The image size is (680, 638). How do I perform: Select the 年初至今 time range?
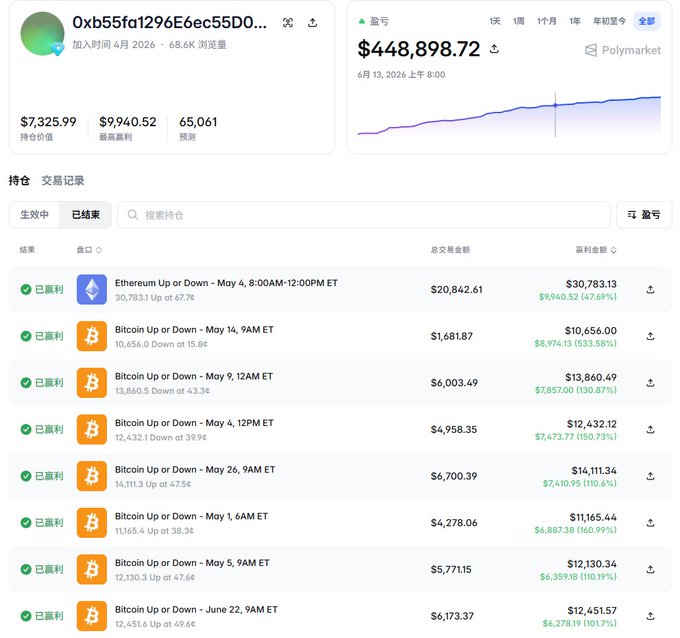pos(609,21)
